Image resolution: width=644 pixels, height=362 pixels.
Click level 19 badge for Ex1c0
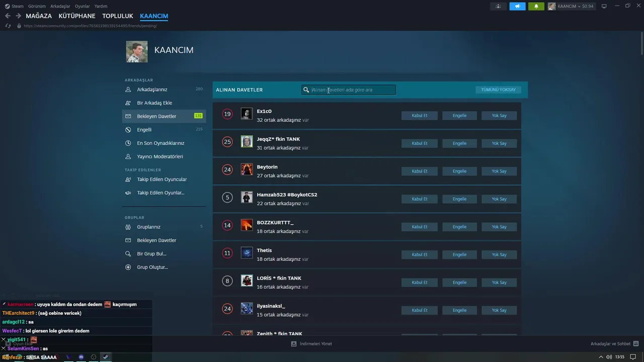pyautogui.click(x=227, y=114)
